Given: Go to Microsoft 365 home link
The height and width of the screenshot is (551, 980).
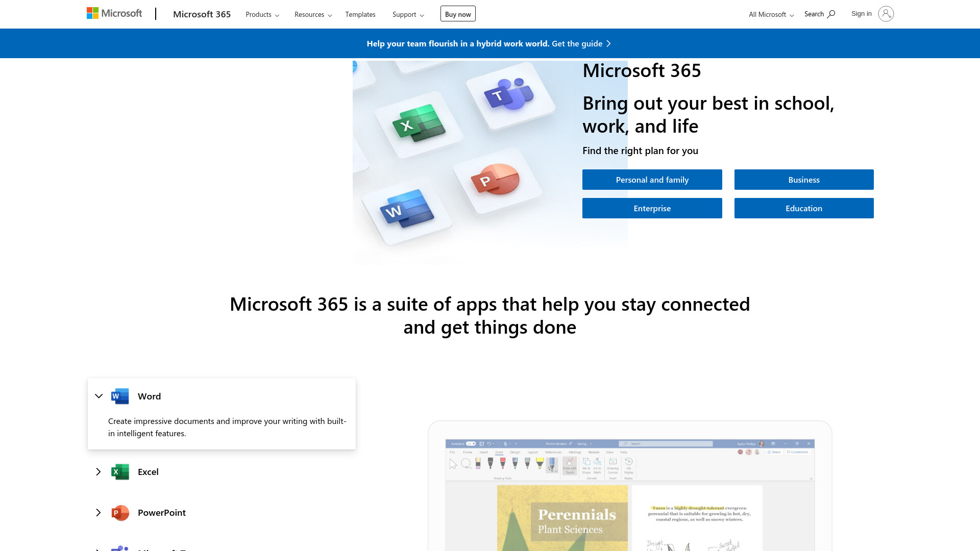Looking at the screenshot, I should click(x=202, y=14).
